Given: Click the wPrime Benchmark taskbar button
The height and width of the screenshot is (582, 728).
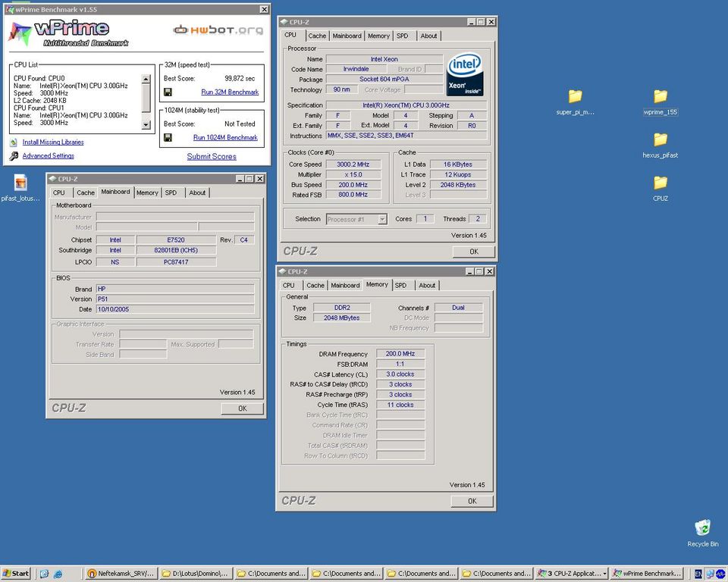Looking at the screenshot, I should click(648, 574).
